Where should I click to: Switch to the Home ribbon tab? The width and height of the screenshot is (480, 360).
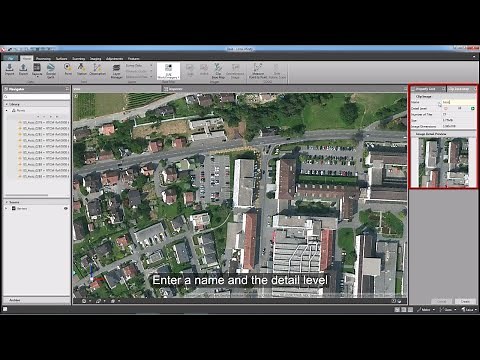(x=27, y=58)
